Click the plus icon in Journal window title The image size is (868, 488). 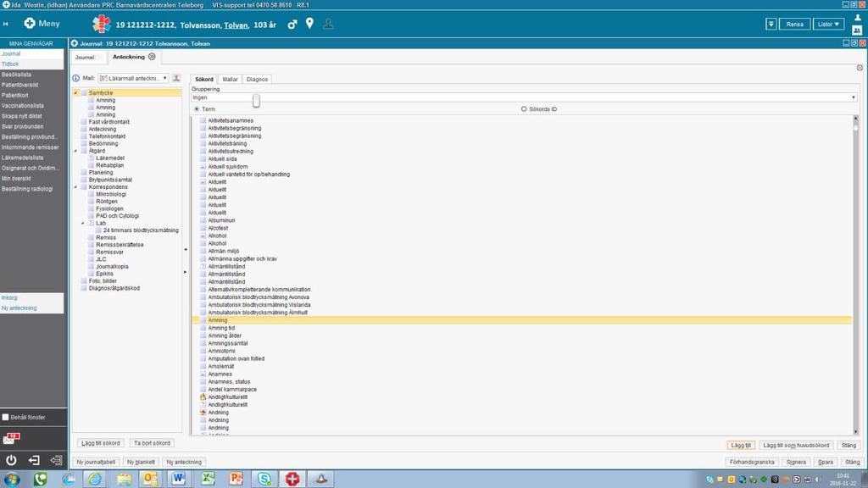75,43
